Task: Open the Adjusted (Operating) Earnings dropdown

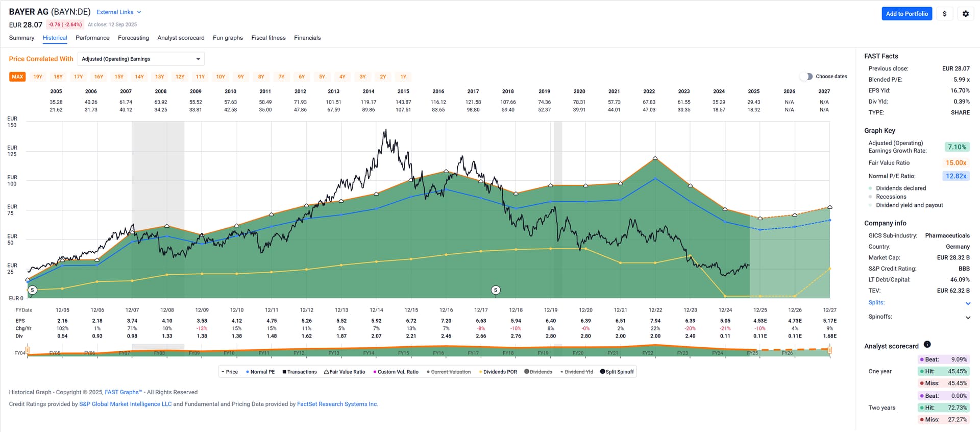Action: point(141,59)
